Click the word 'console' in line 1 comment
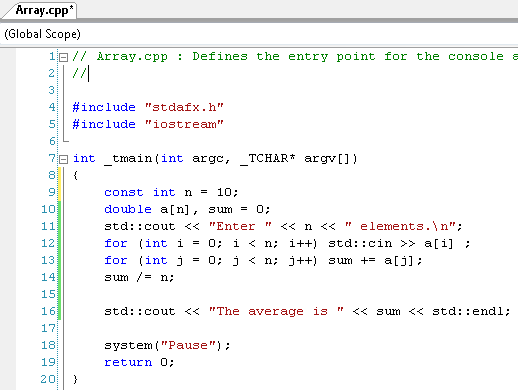This screenshot has width=518, height=390. point(476,56)
